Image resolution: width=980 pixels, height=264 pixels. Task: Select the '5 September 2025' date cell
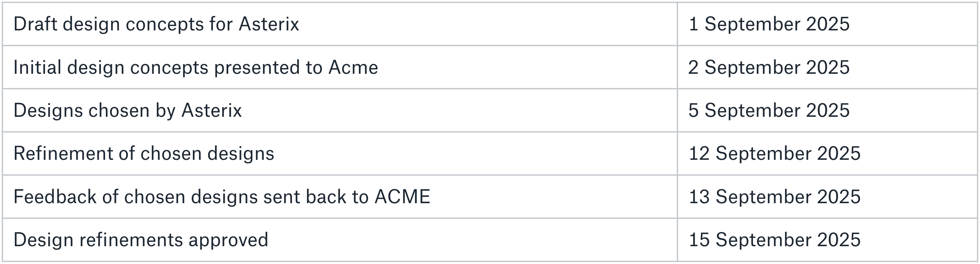pos(827,110)
